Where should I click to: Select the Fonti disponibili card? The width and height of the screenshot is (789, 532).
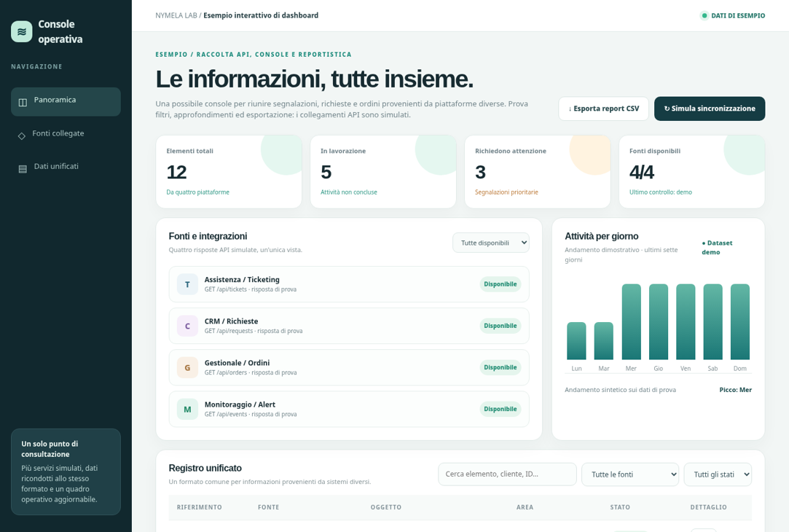(692, 172)
